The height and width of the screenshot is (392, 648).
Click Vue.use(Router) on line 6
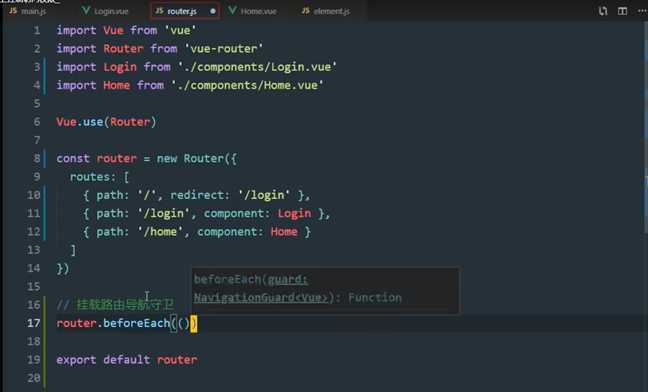point(107,122)
